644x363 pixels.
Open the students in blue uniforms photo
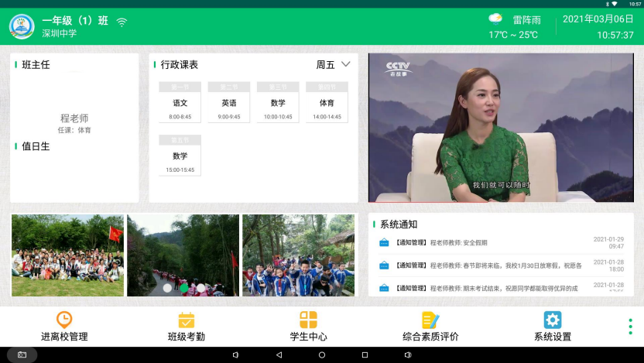tap(298, 255)
